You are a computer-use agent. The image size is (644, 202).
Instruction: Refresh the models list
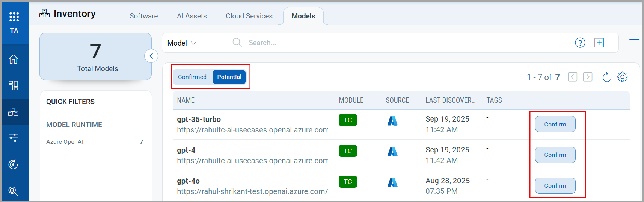[x=607, y=77]
